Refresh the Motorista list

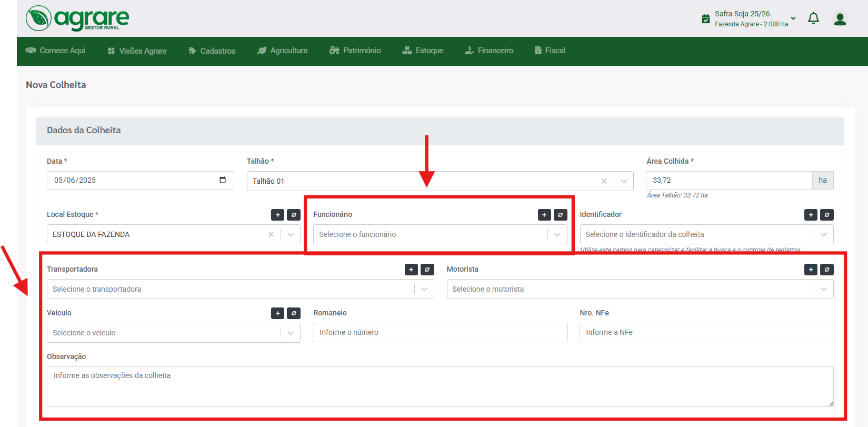827,270
